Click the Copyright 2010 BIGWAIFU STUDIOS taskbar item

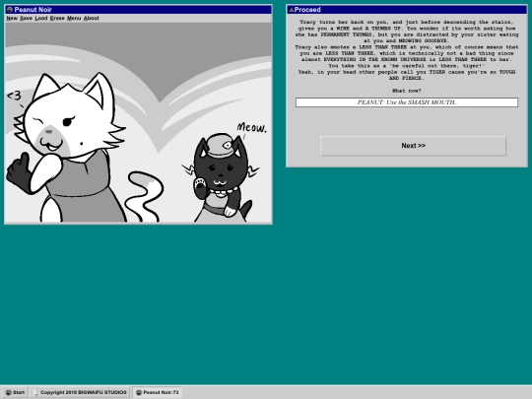(81, 392)
